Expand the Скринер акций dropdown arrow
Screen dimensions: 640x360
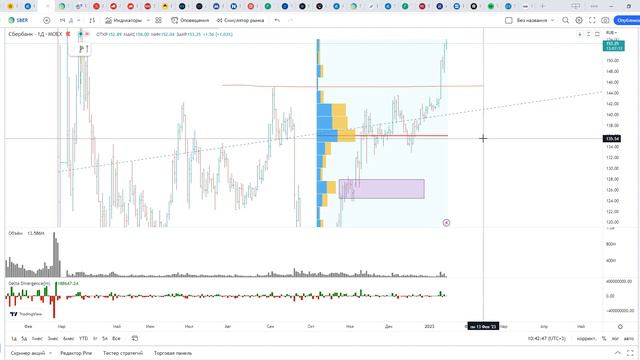[x=51, y=353]
